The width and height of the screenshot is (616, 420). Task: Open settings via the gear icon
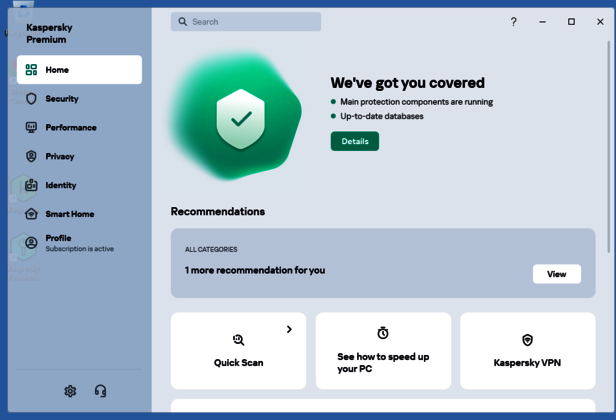point(70,391)
